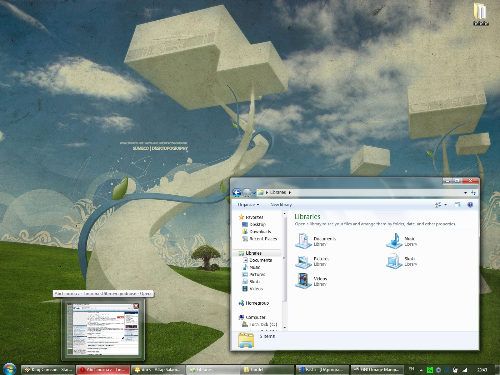Image resolution: width=500 pixels, height=375 pixels.
Task: Close the Opera taskbar preview thumbnail
Action: (136, 306)
